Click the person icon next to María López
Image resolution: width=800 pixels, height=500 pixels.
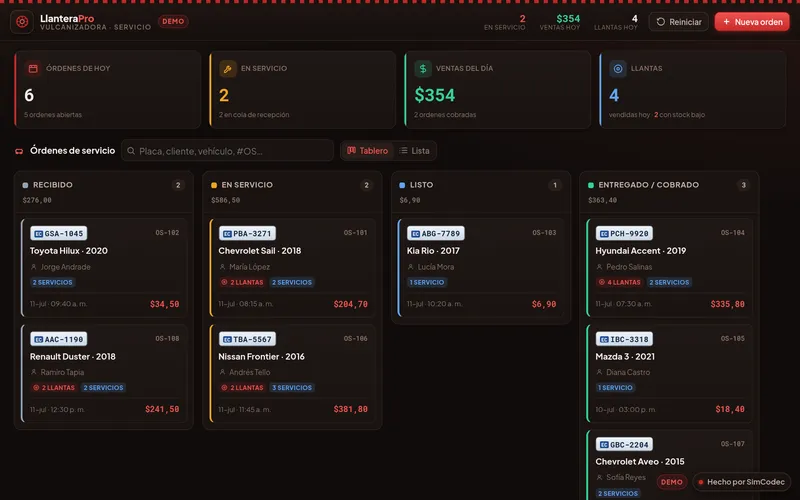tap(222, 267)
